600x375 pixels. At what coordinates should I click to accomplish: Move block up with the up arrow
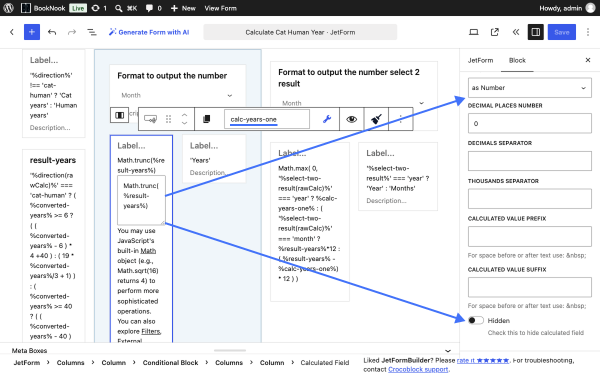[x=184, y=115]
